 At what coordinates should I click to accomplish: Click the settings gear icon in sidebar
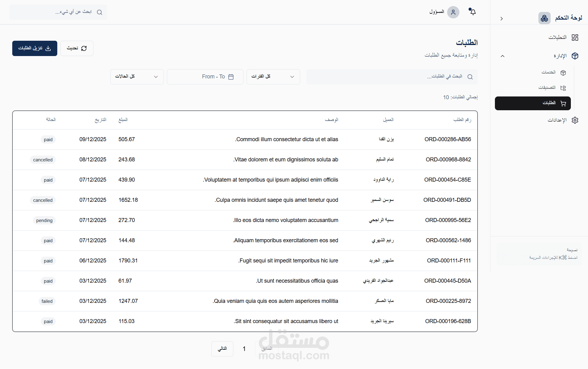tap(575, 120)
